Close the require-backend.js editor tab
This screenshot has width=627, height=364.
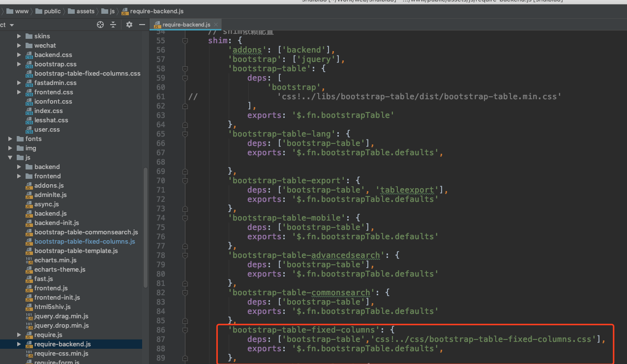pyautogui.click(x=216, y=25)
